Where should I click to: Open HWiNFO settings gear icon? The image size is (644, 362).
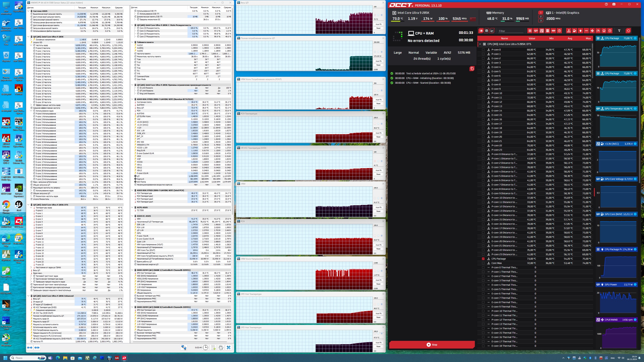click(x=221, y=347)
